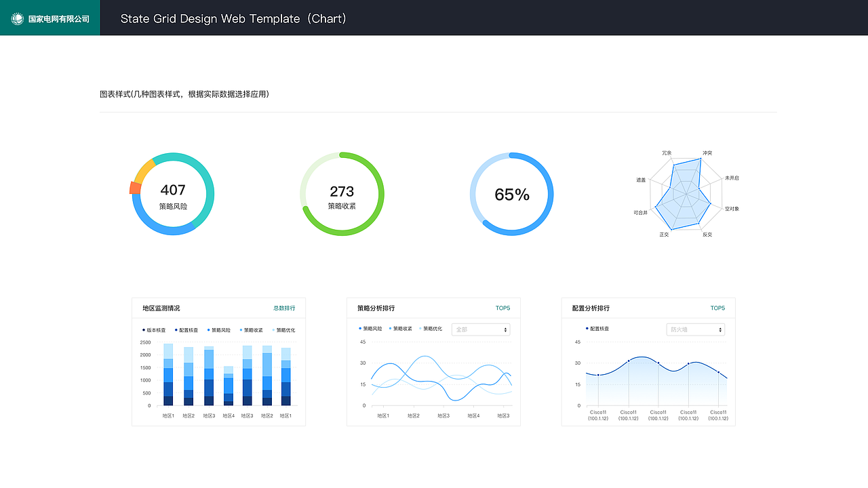Click the orange segment of 策略风险 donut
868x488 pixels.
[135, 188]
